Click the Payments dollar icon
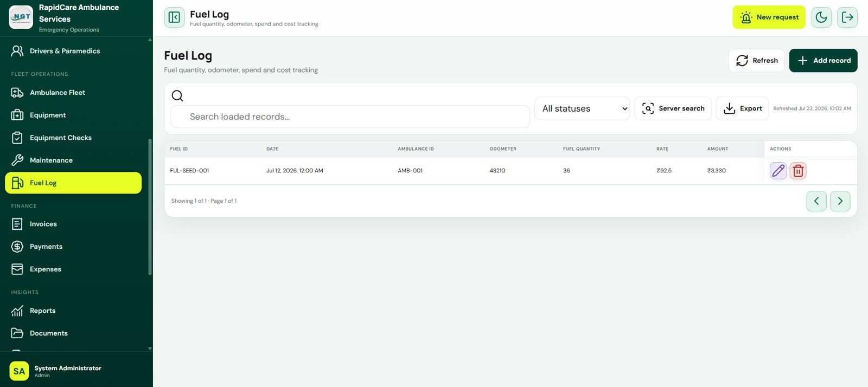868x387 pixels. pos(17,247)
